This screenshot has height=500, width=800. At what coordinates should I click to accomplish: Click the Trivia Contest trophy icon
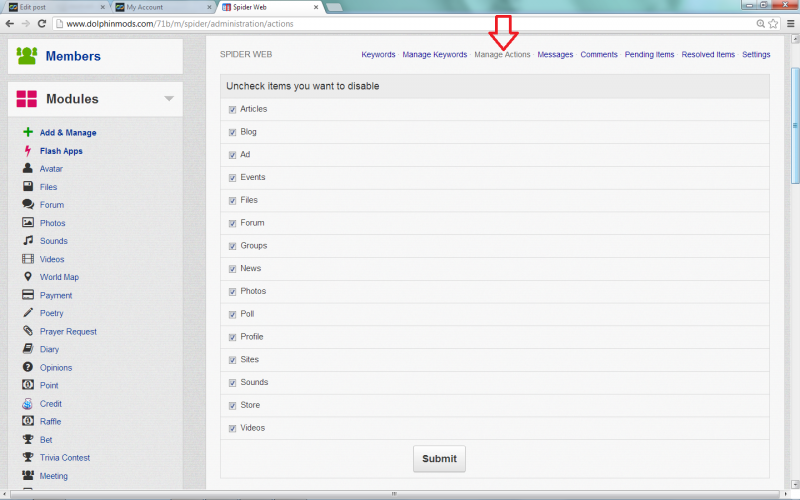click(28, 458)
